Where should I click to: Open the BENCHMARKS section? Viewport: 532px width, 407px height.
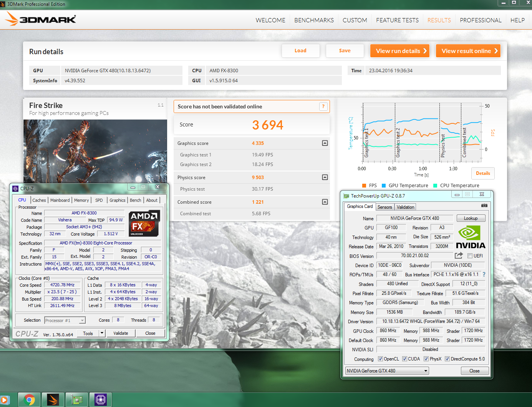tap(314, 20)
